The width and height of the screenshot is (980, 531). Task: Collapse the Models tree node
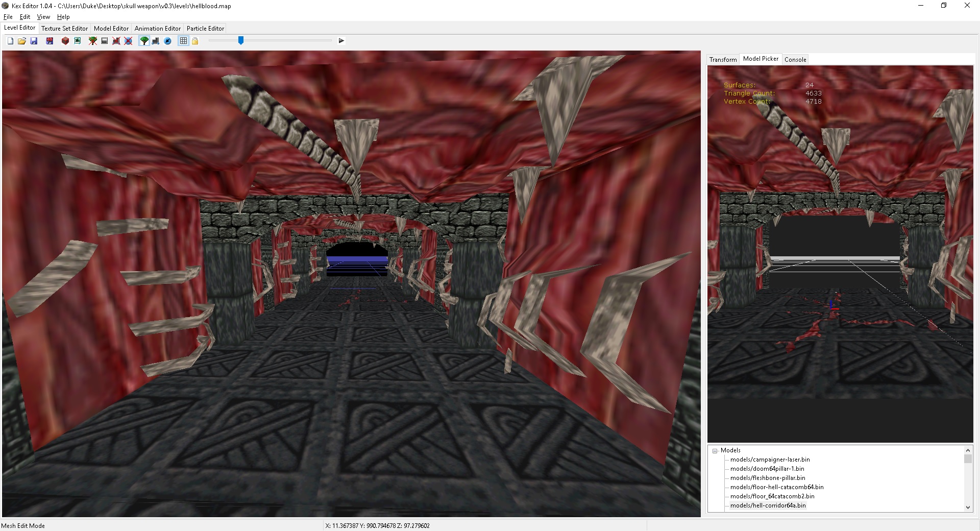(715, 451)
